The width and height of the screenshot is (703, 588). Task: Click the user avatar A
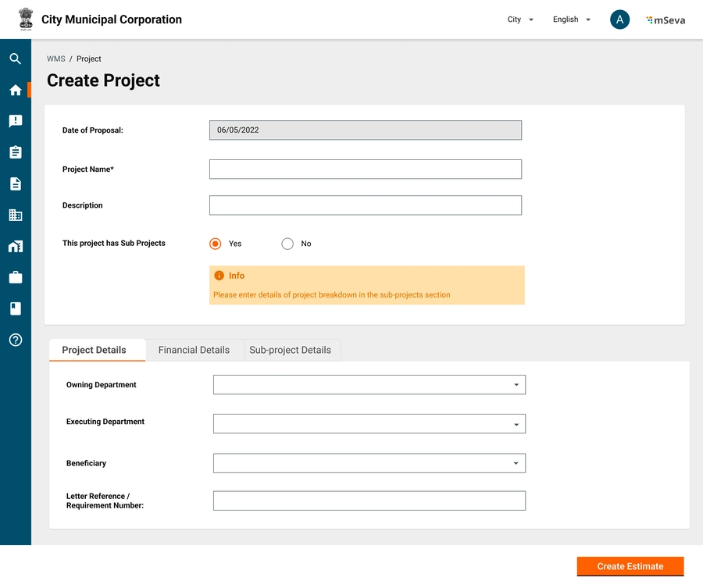[619, 20]
